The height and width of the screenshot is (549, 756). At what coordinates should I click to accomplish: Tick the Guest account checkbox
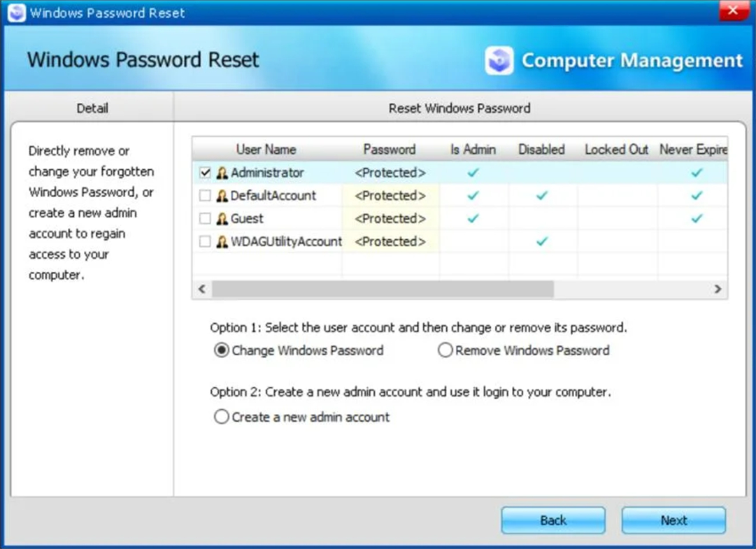click(x=205, y=219)
